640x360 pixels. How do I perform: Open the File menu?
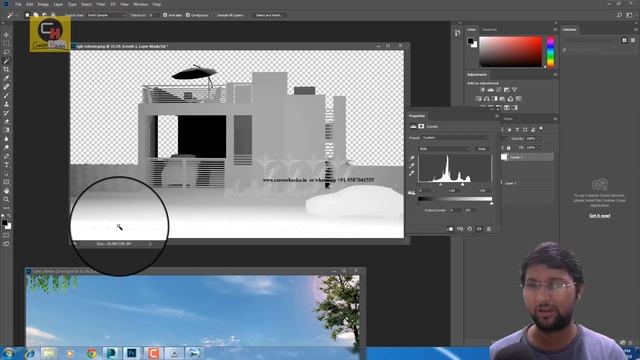coord(18,4)
